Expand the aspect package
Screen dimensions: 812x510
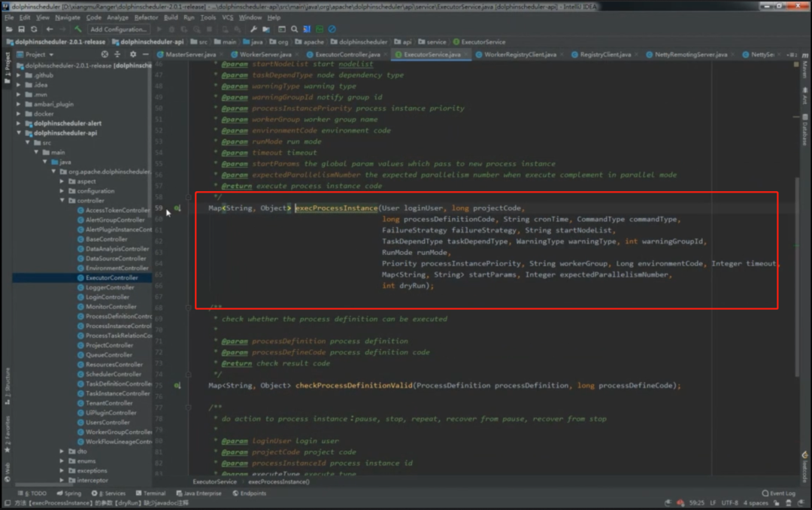[62, 181]
